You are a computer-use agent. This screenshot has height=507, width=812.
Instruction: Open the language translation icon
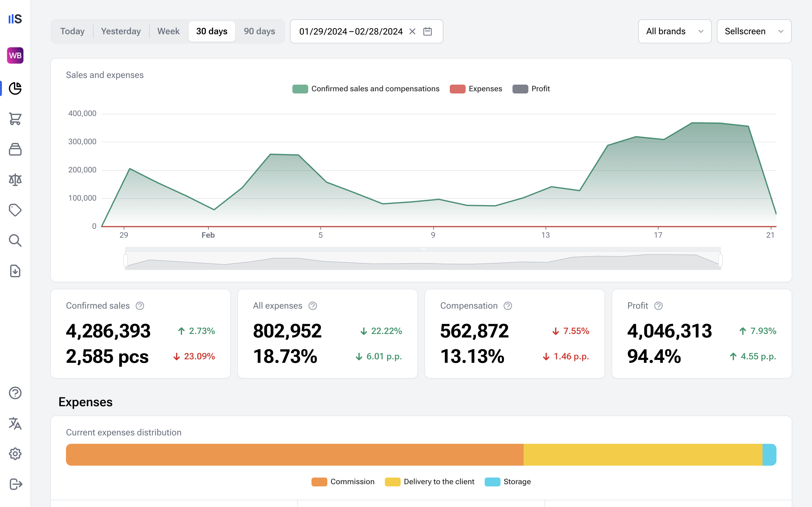[x=15, y=424]
